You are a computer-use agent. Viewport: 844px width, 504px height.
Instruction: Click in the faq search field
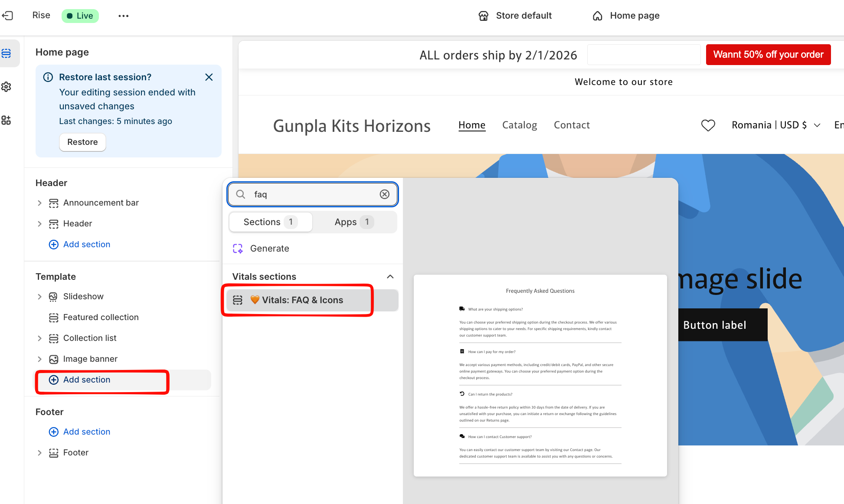coord(312,194)
